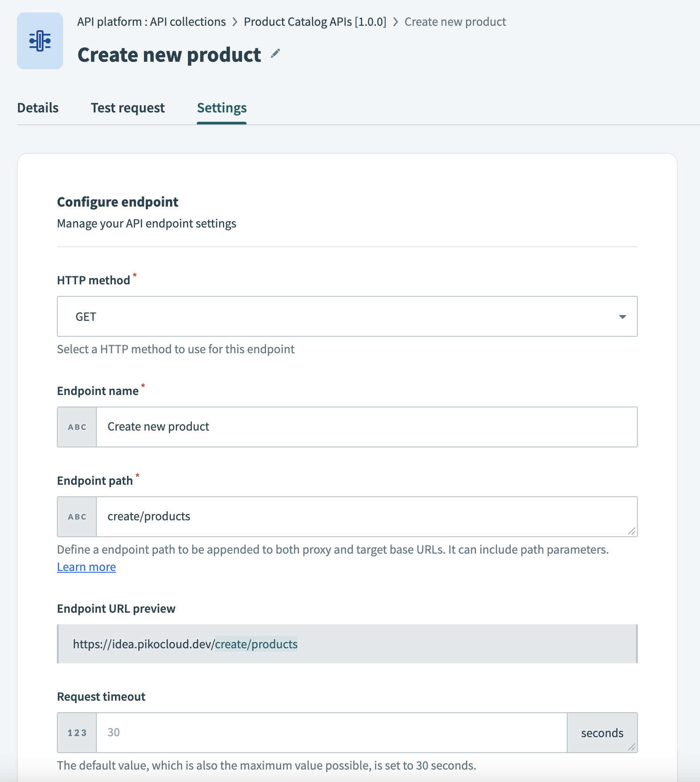This screenshot has width=700, height=782.
Task: Click the ABC type icon on Endpoint name field
Action: [76, 427]
